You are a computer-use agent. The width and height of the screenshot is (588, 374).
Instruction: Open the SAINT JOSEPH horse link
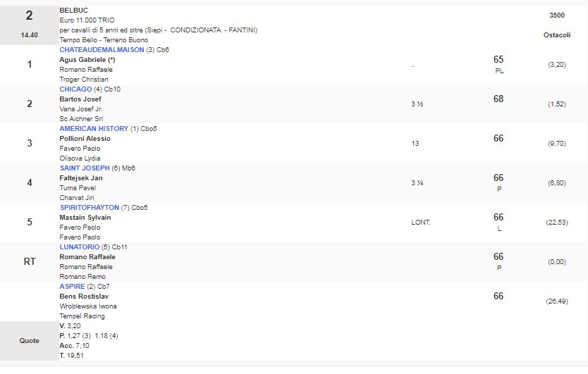85,168
